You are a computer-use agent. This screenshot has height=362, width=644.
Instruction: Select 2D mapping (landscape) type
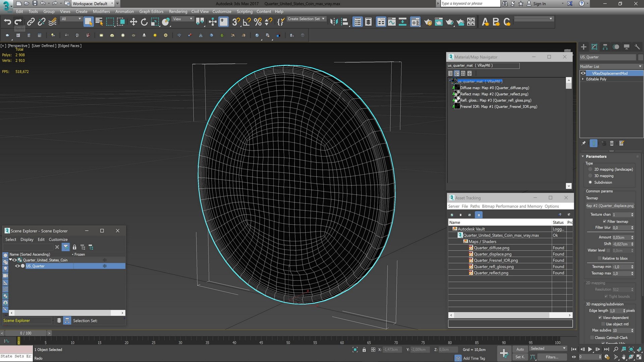590,169
